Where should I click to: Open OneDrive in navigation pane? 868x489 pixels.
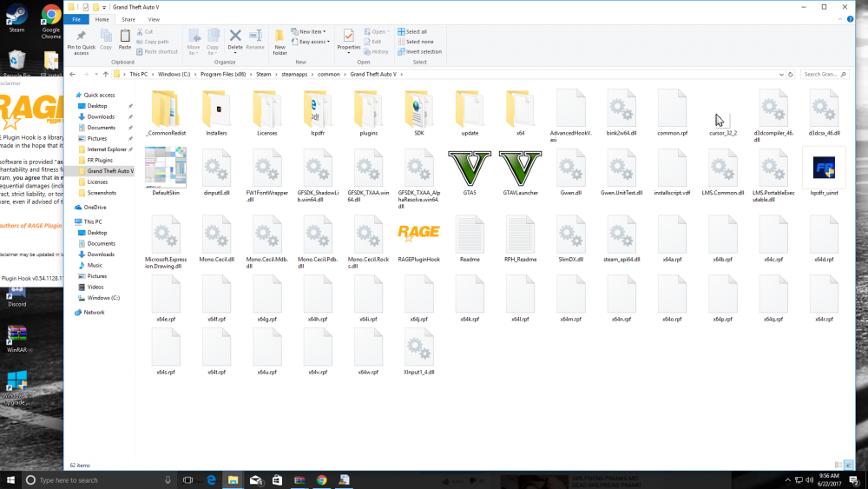click(95, 207)
